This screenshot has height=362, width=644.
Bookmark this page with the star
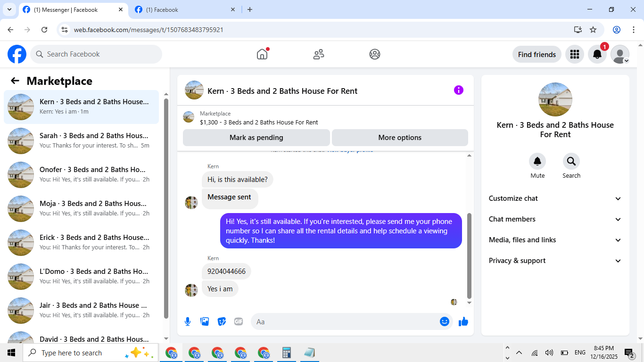coord(593,30)
